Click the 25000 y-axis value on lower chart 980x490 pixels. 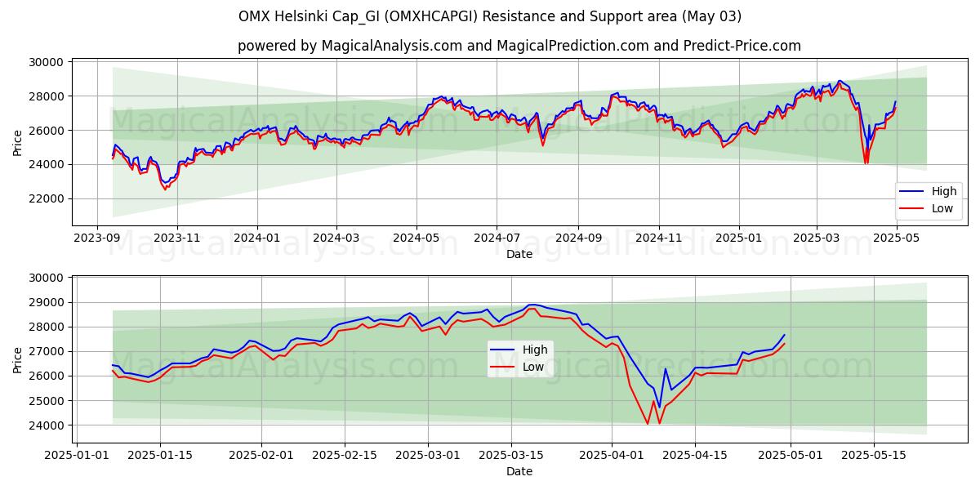pyautogui.click(x=47, y=401)
